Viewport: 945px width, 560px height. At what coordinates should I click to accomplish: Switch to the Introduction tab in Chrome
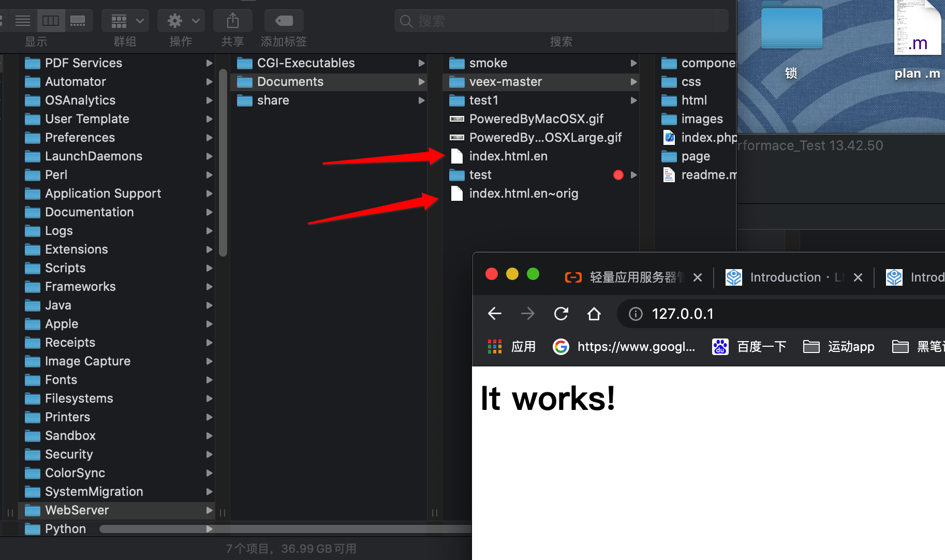pyautogui.click(x=786, y=277)
